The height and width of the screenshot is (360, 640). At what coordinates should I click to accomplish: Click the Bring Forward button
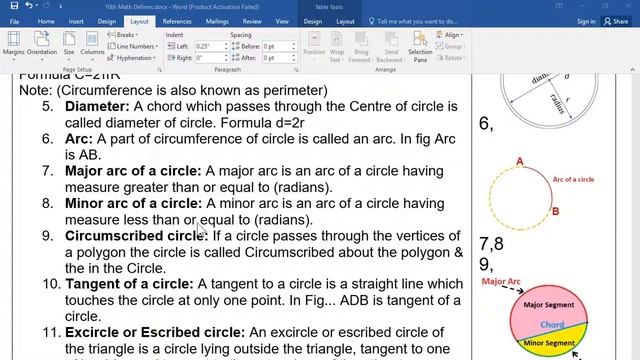(x=361, y=47)
